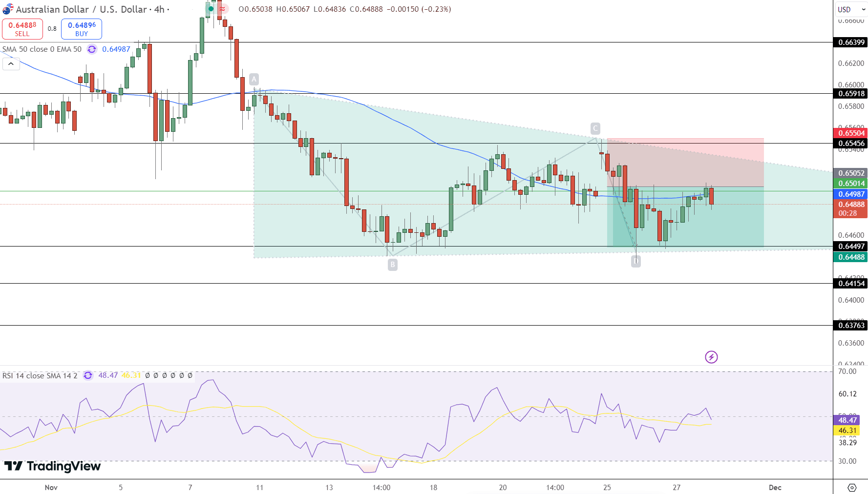
Task: Click the current price 0.64888 countdown label
Action: (x=850, y=209)
